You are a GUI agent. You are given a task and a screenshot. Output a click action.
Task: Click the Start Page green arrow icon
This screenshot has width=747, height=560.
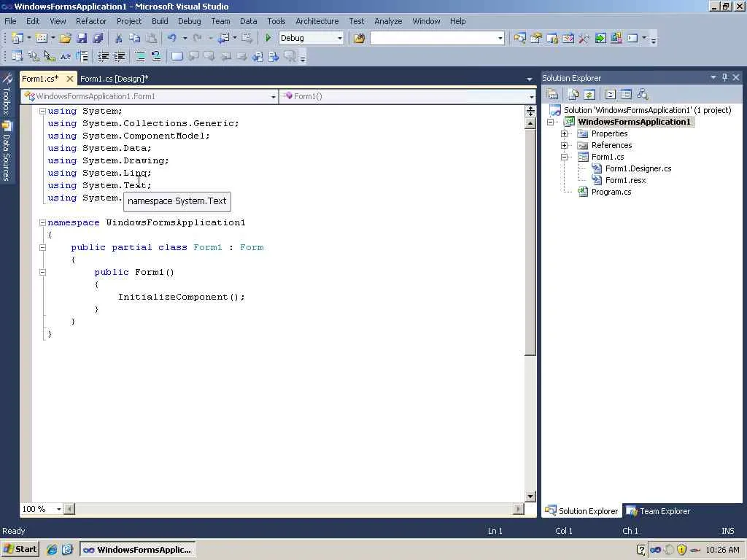(x=600, y=38)
